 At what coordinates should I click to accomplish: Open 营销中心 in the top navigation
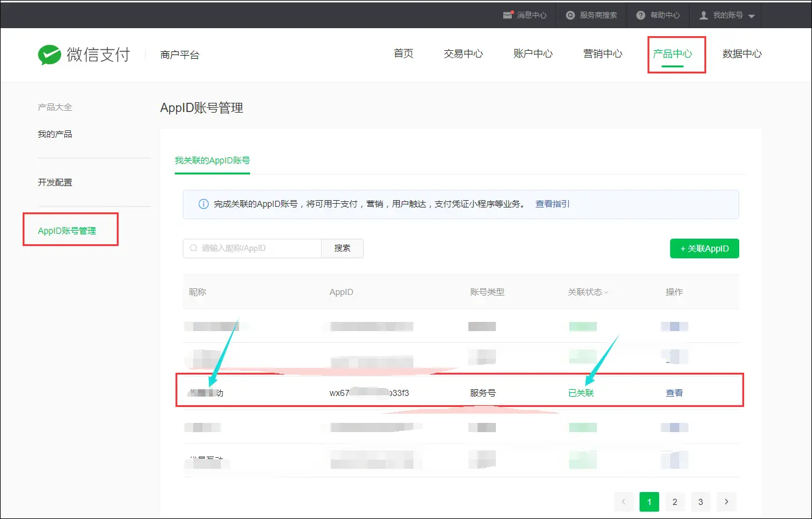tap(603, 53)
